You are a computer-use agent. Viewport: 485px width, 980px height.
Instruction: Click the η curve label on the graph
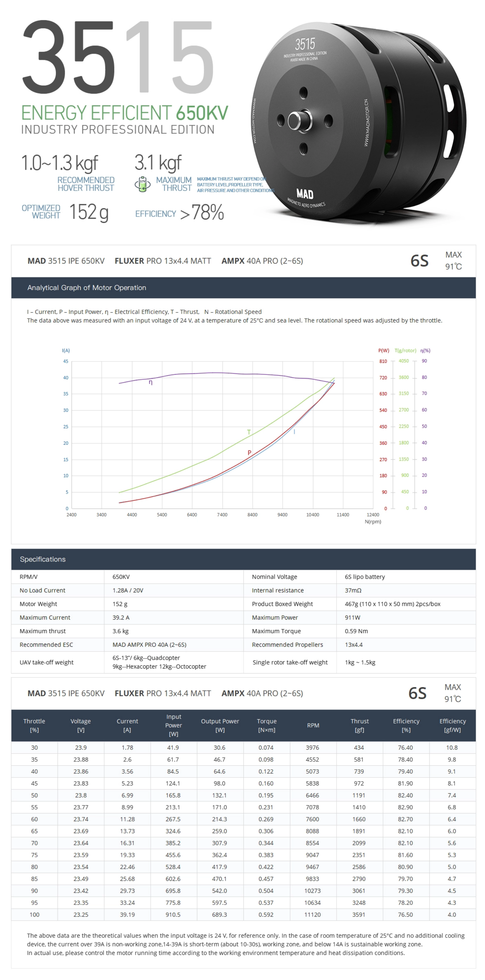click(x=151, y=382)
